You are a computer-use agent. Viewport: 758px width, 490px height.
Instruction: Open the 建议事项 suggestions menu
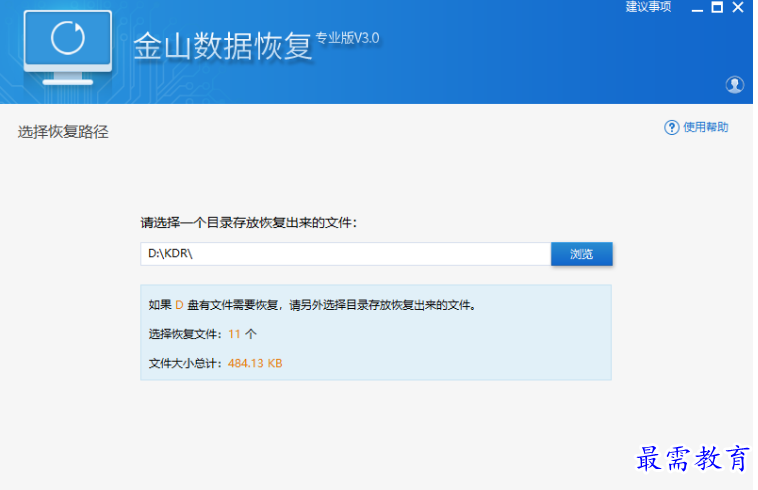coord(648,7)
